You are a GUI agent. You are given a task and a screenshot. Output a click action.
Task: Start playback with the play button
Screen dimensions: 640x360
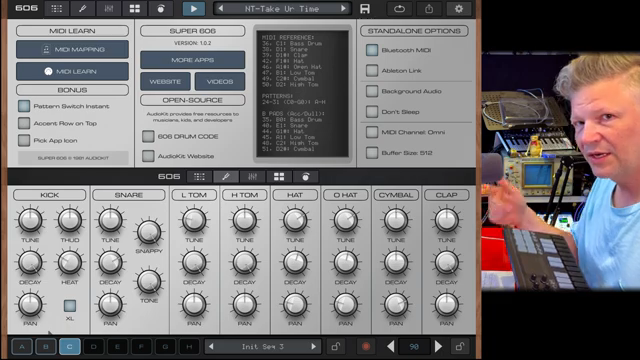tap(193, 9)
